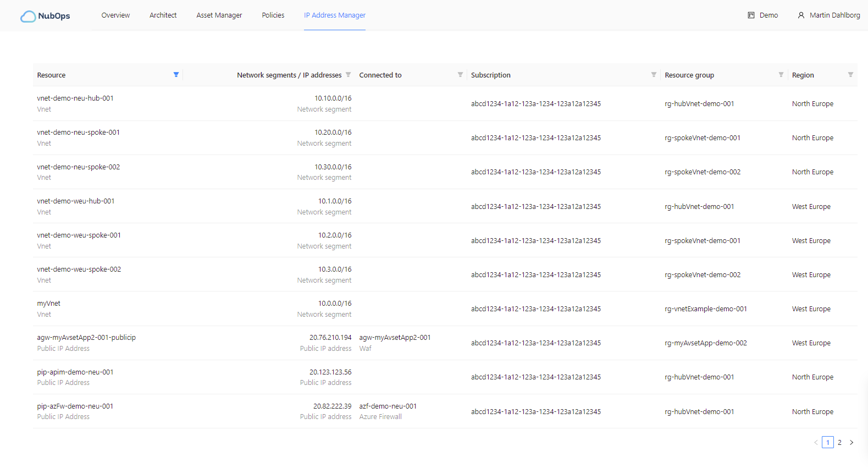868x468 pixels.
Task: Open the Architect tab
Action: (163, 15)
